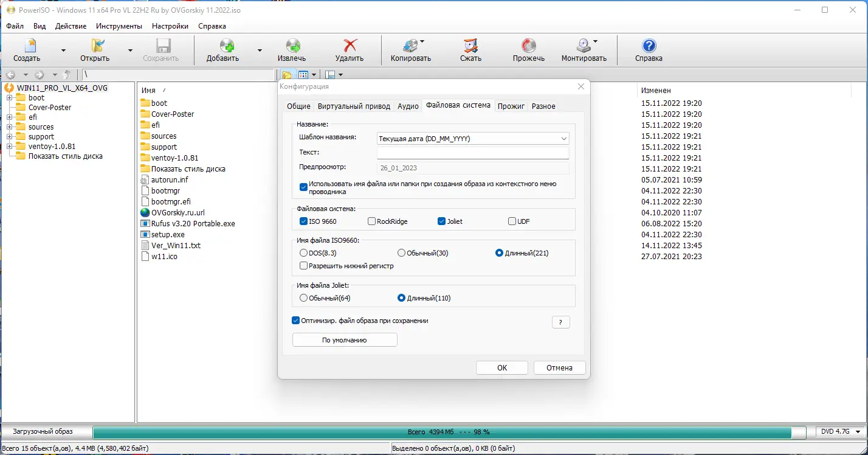
Task: Open the Шаблон названия dropdown
Action: (473, 139)
